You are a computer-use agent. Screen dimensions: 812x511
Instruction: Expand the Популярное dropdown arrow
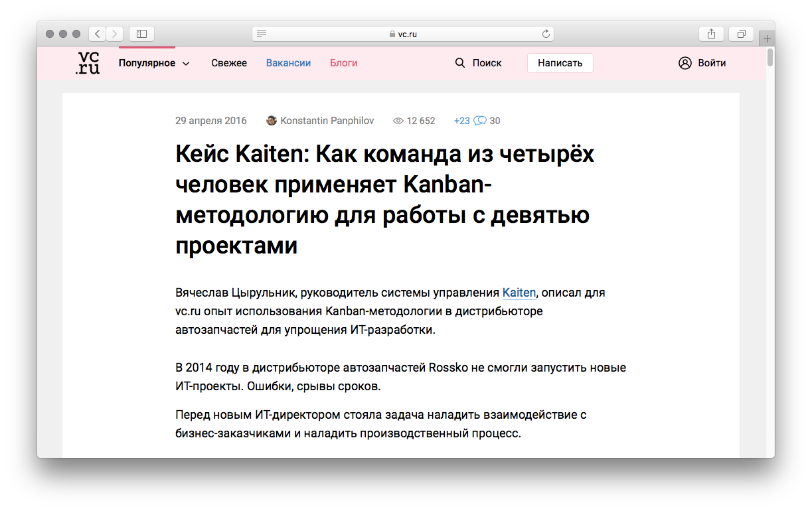pos(186,64)
